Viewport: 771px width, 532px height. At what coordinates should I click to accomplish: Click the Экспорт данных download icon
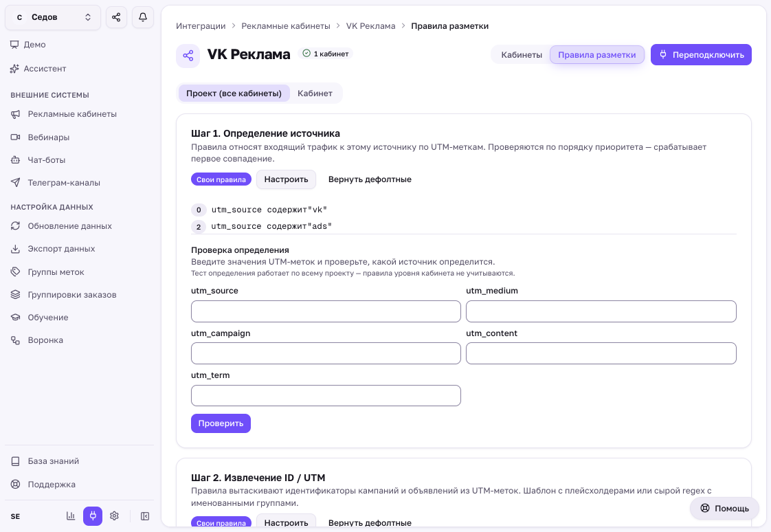(15, 249)
